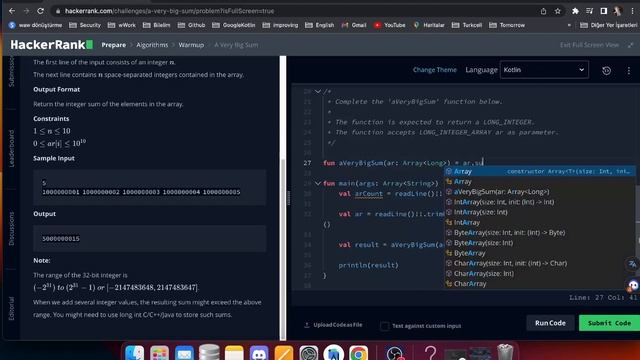Click Upload Code as File
This screenshot has width=640, height=360.
click(333, 325)
